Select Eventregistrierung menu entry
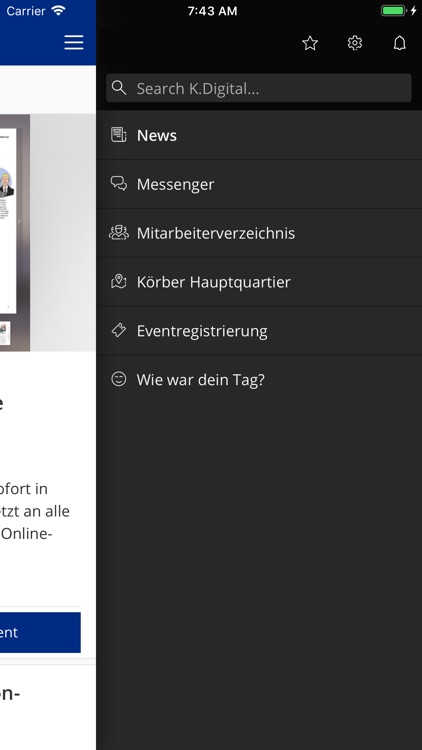The width and height of the screenshot is (422, 750). [x=259, y=331]
